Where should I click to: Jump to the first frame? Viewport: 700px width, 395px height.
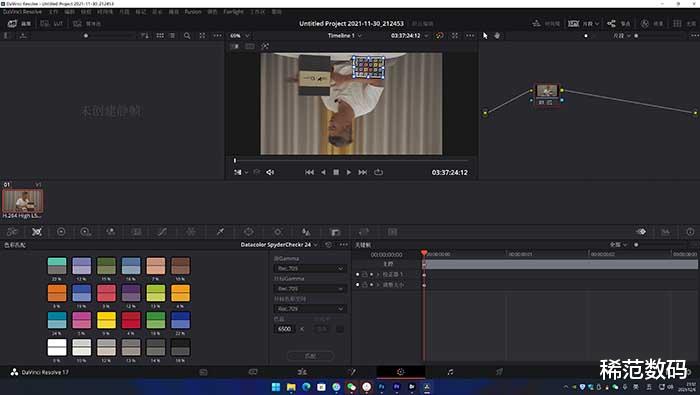(309, 172)
